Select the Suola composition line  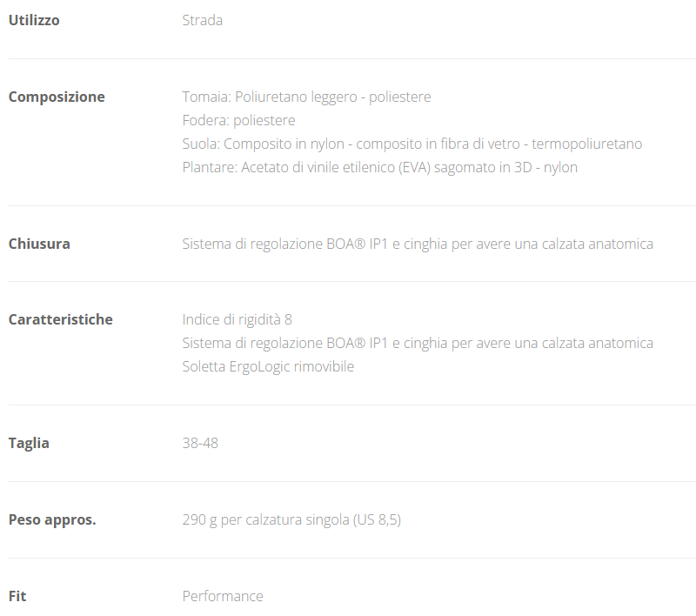412,144
